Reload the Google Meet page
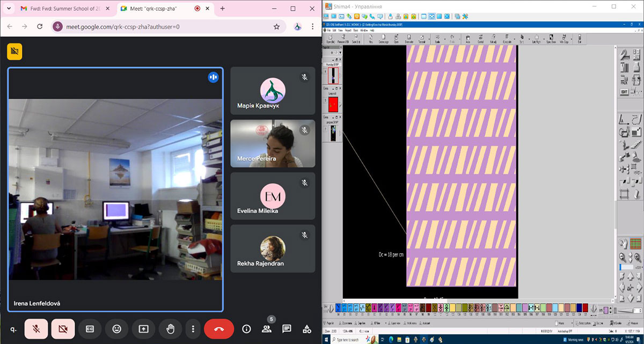The height and width of the screenshot is (344, 644). coord(40,26)
